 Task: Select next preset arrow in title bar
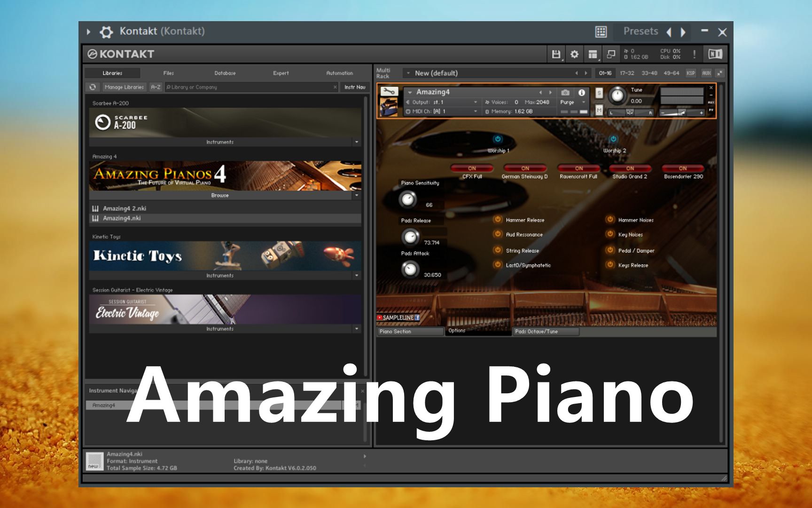(683, 32)
